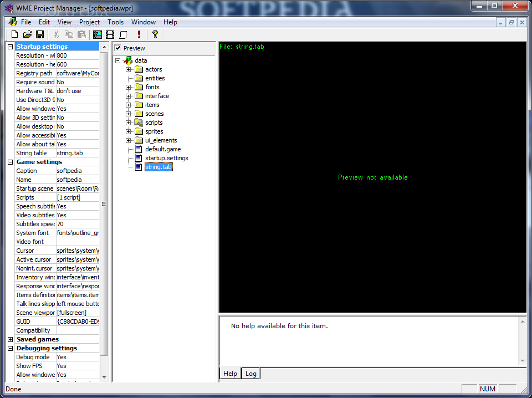Collapse the Game settings section

(x=10, y=162)
